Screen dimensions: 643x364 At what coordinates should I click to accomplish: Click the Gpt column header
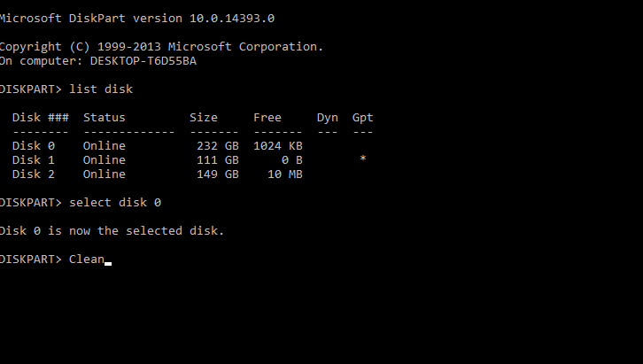362,118
